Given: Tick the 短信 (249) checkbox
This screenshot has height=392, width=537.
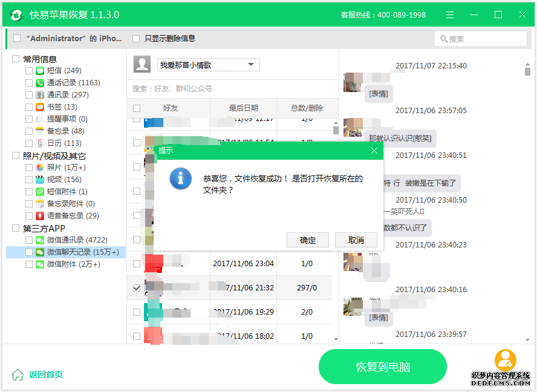Looking at the screenshot, I should pyautogui.click(x=29, y=71).
